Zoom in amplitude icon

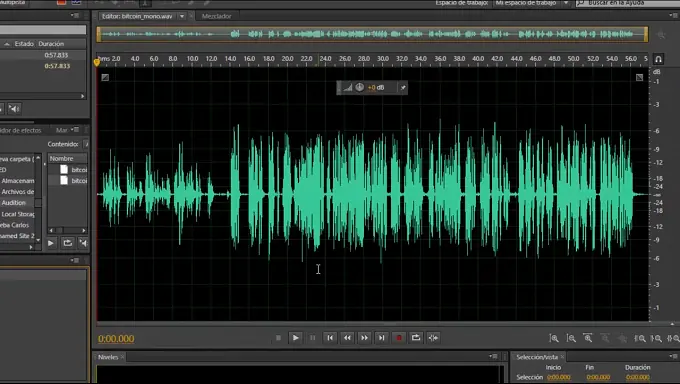(554, 338)
